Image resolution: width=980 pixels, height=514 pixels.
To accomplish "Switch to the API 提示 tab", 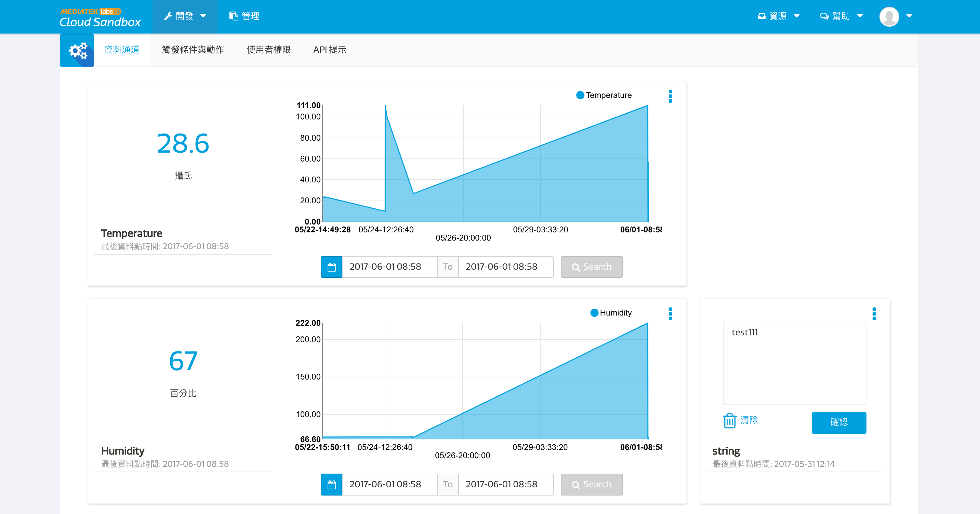I will 329,50.
